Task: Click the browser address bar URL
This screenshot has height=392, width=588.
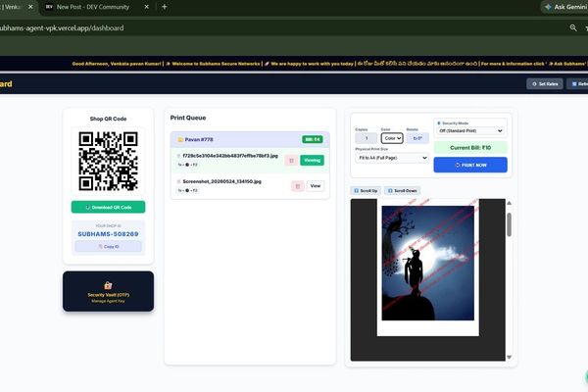Action: click(x=62, y=27)
